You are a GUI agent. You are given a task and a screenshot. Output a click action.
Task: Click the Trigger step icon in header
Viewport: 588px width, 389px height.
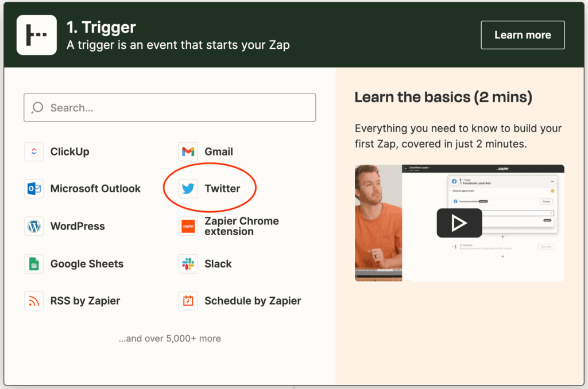pos(37,35)
